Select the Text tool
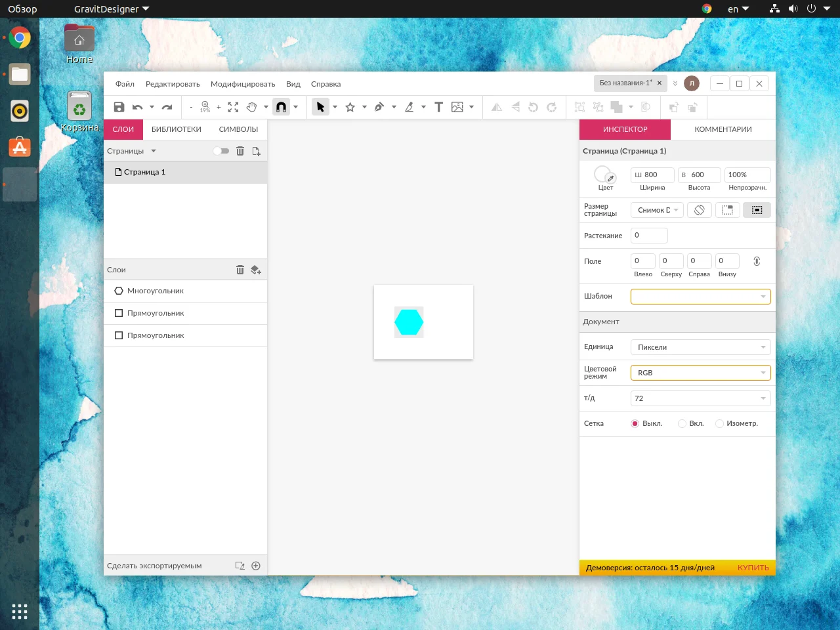This screenshot has height=630, width=840. coord(438,107)
